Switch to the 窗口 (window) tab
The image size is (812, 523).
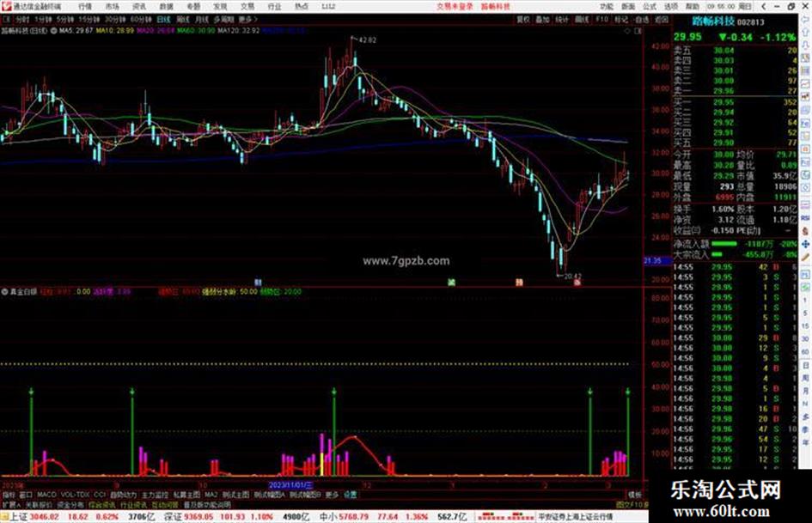[x=26, y=495]
